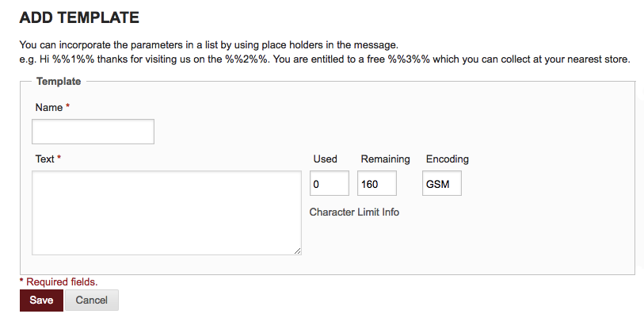644x333 pixels.
Task: Open the Character Limit Info link
Action: (354, 212)
